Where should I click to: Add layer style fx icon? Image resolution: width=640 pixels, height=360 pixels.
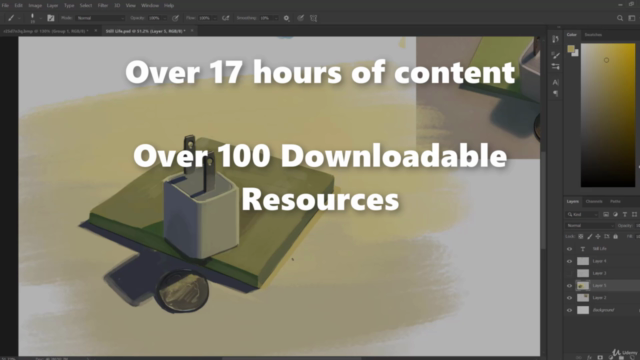coord(589,357)
